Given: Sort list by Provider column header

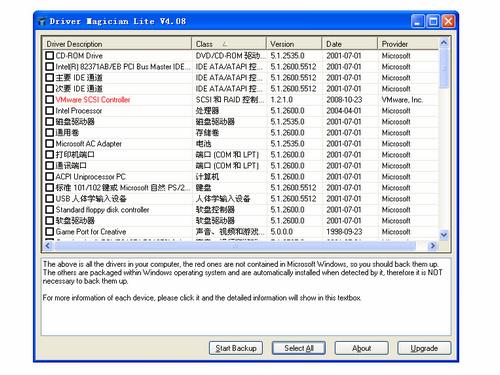Looking at the screenshot, I should [408, 44].
